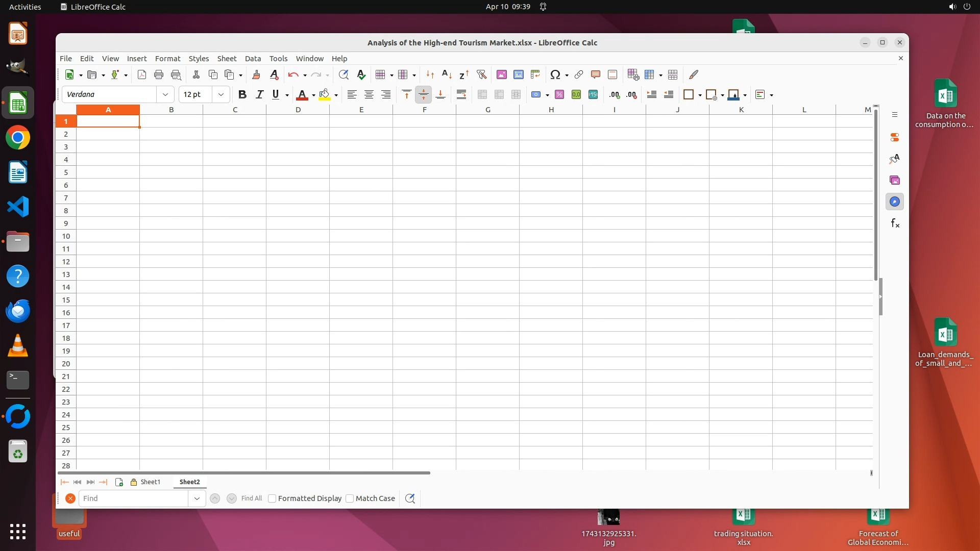Open the Functions panel in sidebar
This screenshot has width=980, height=551.
click(894, 223)
